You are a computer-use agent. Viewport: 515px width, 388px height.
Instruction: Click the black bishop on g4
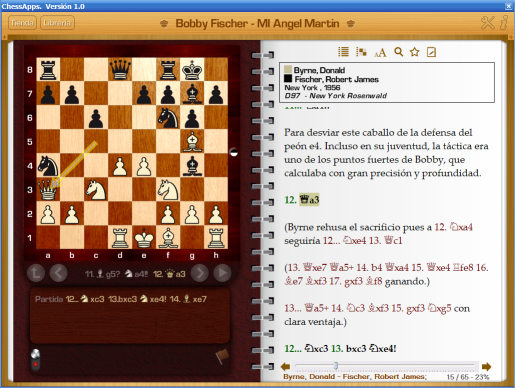[x=192, y=166]
